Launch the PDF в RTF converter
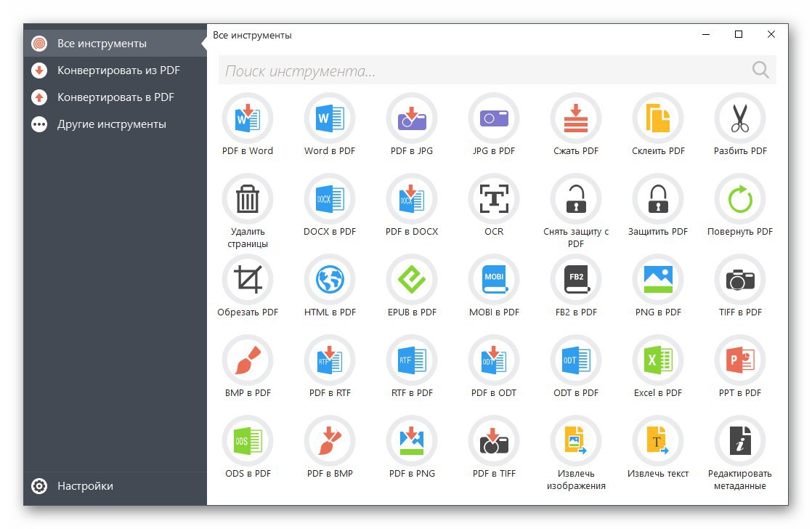Screen dimensions: 812x529 pyautogui.click(x=330, y=360)
